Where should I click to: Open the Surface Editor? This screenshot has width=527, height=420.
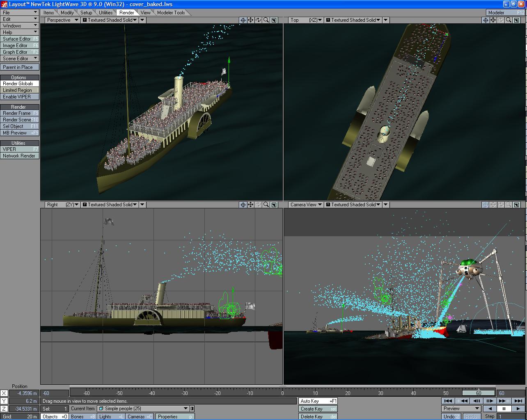pyautogui.click(x=19, y=39)
